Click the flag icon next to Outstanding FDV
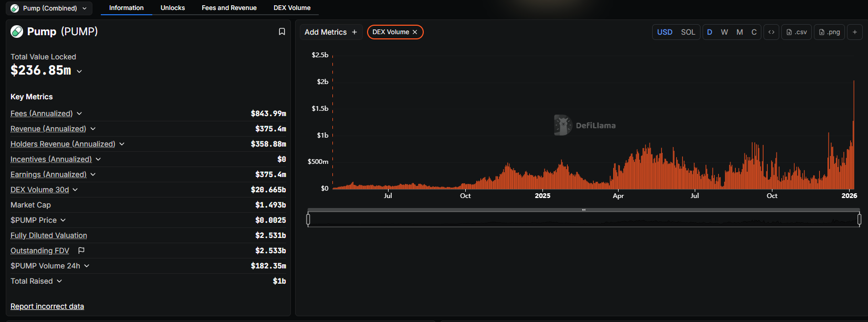The image size is (868, 322). (81, 251)
